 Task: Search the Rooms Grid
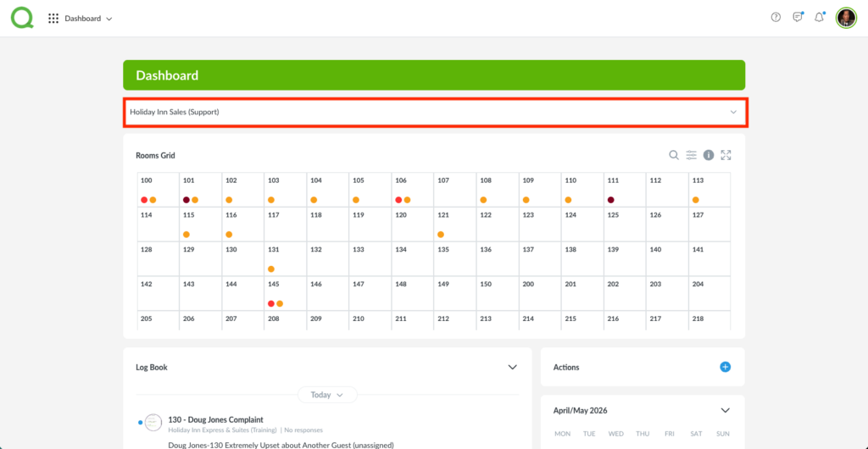tap(674, 155)
